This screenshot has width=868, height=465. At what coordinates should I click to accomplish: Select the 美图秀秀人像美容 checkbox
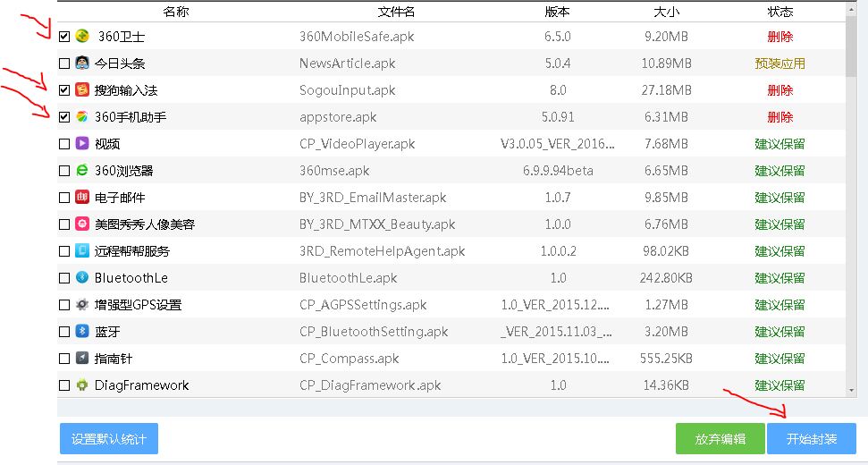tap(64, 224)
